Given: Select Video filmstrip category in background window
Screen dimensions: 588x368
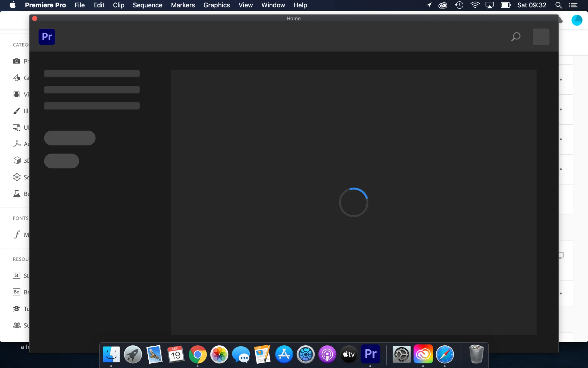Looking at the screenshot, I should [x=16, y=94].
